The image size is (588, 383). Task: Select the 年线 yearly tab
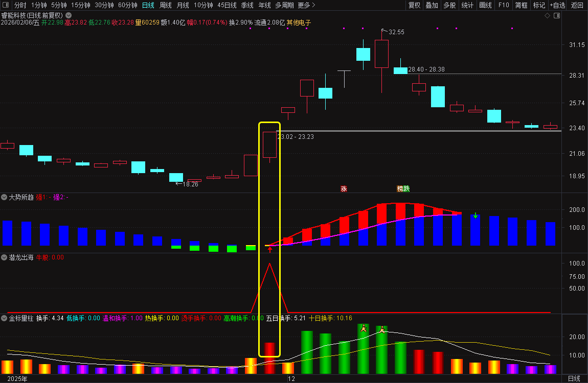264,5
